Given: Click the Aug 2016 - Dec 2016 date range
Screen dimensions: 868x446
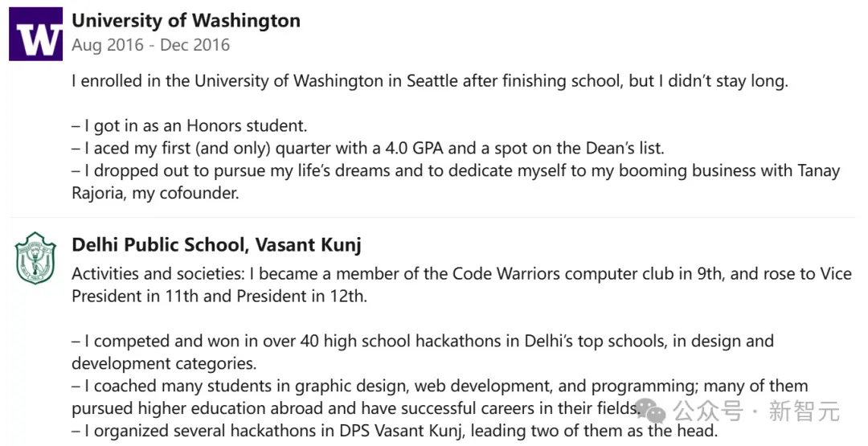Looking at the screenshot, I should pyautogui.click(x=150, y=45).
